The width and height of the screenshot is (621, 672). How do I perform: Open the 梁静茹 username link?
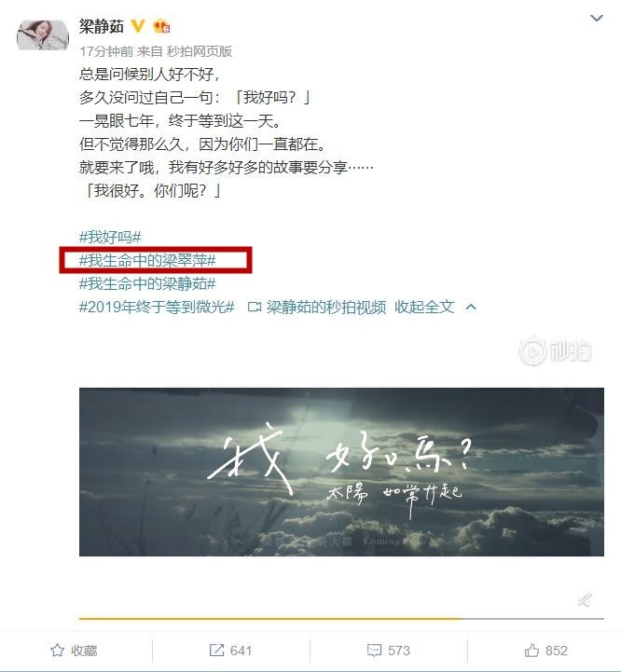point(102,27)
